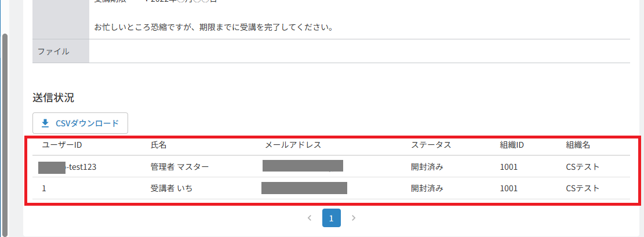The height and width of the screenshot is (237, 644).
Task: Select the 管理者 マスター name cell
Action: pyautogui.click(x=180, y=167)
